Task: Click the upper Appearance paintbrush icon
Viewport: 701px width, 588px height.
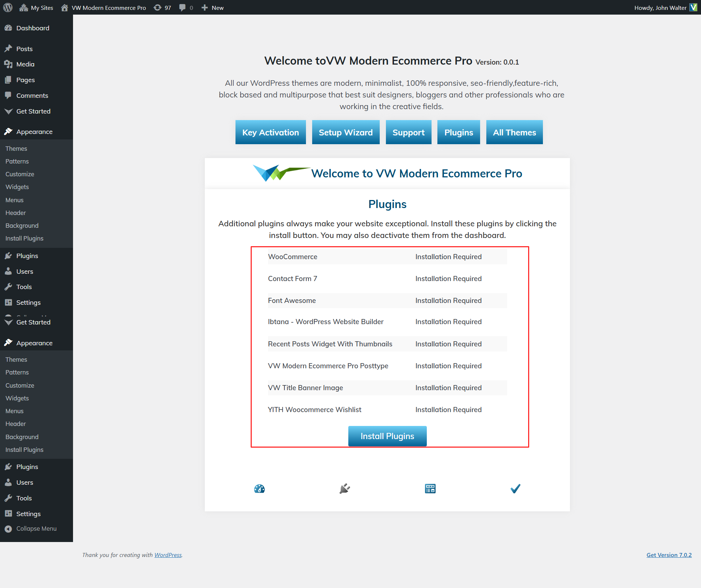Action: coord(8,131)
